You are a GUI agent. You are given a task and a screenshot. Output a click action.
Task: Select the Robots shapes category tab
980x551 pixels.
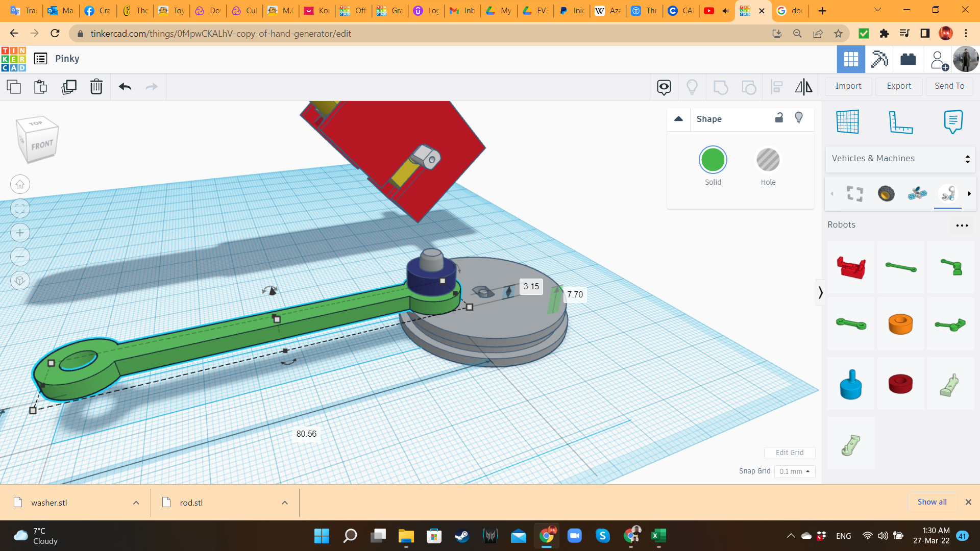[x=948, y=194]
